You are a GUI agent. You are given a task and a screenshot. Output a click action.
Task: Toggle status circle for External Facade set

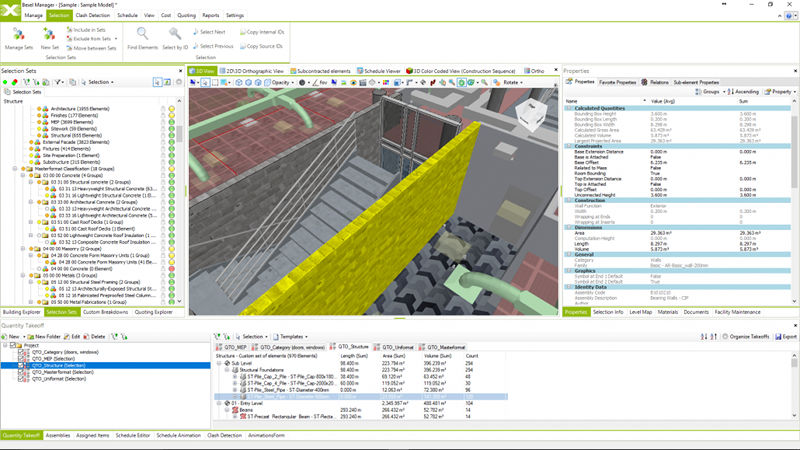(171, 141)
